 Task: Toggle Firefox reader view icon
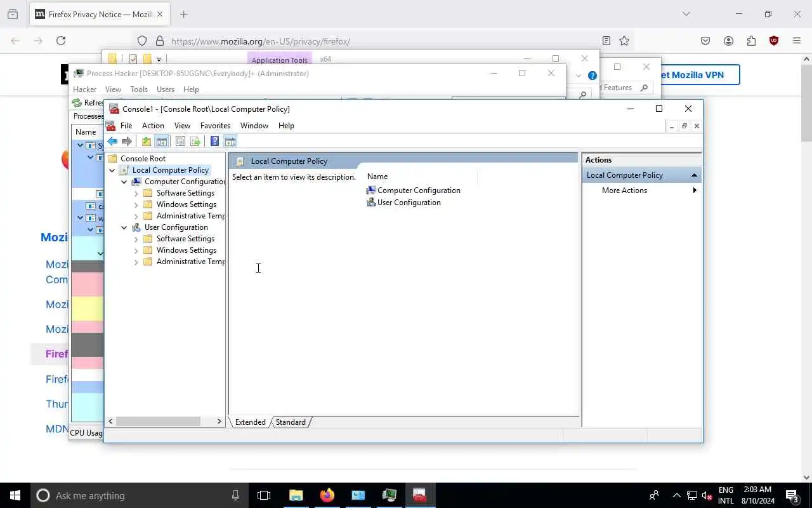606,41
